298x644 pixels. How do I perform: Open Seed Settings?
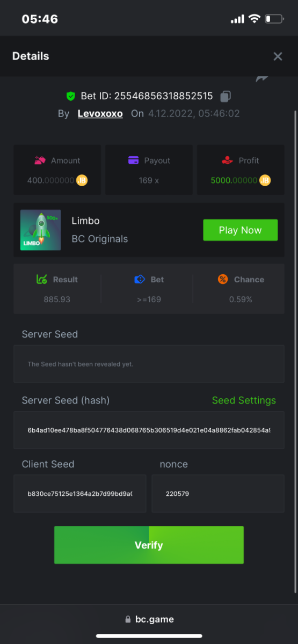[x=244, y=400]
